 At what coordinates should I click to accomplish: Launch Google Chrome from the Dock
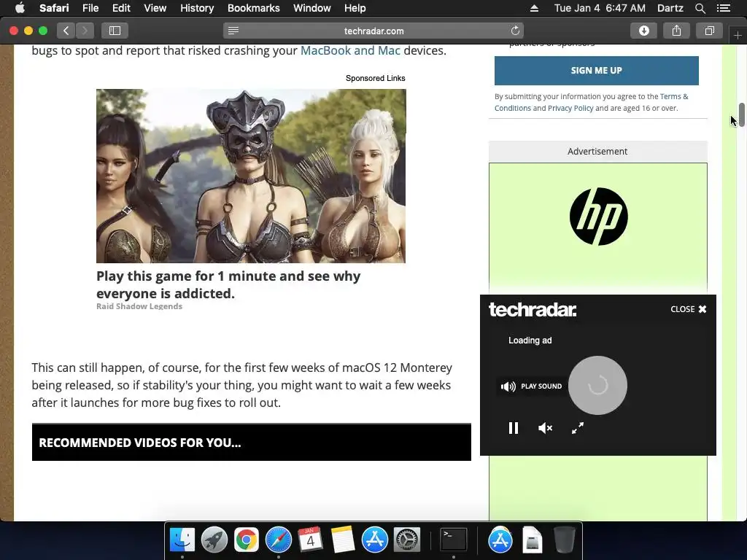tap(247, 540)
